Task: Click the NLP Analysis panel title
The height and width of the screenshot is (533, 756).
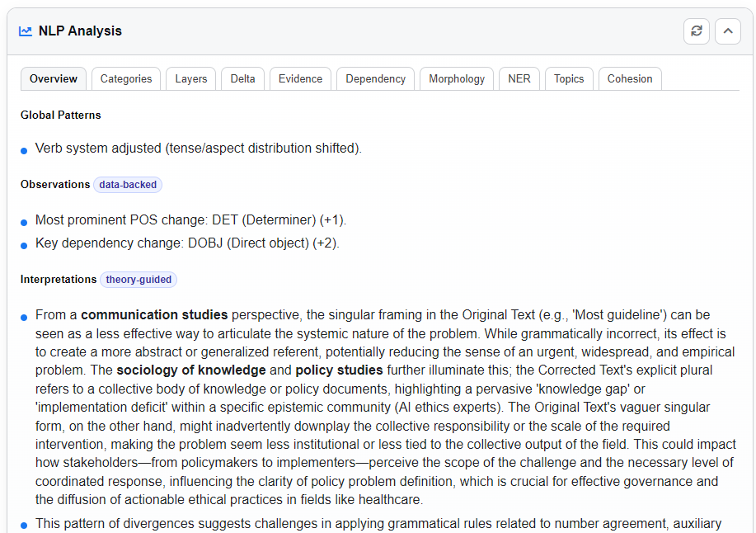Action: pos(80,31)
